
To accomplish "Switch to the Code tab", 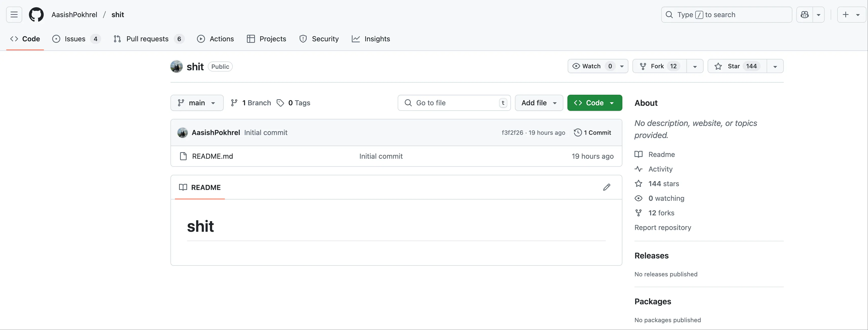I will [25, 39].
